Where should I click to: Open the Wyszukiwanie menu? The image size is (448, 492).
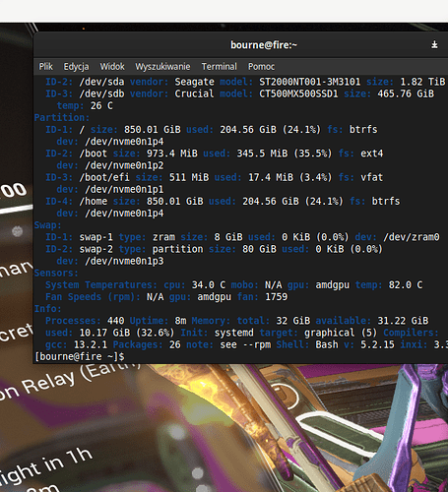coord(162,67)
